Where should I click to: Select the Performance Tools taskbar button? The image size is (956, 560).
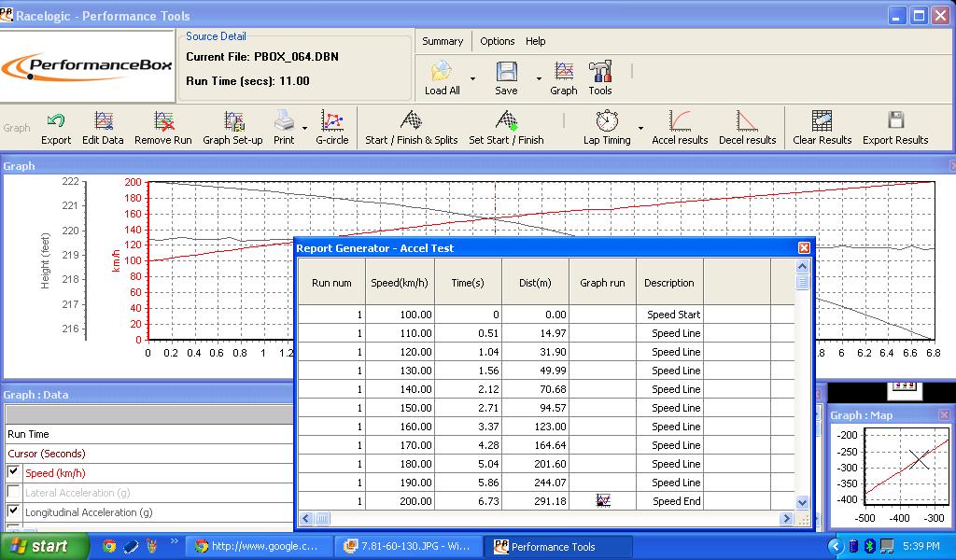[x=557, y=545]
